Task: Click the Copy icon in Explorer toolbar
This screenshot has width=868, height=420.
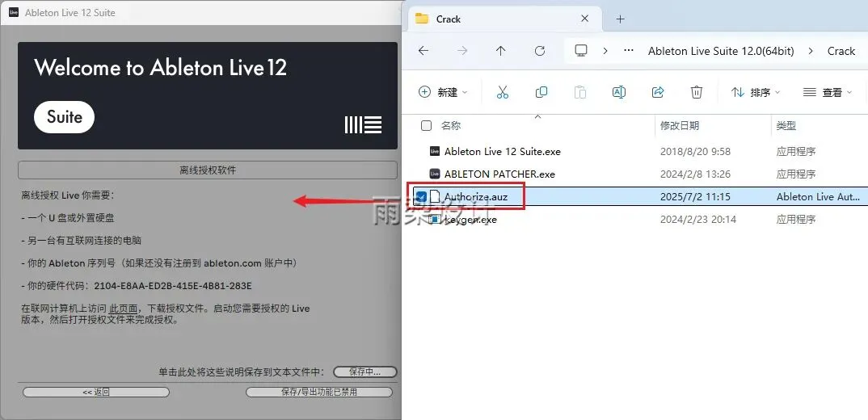Action: coord(541,92)
